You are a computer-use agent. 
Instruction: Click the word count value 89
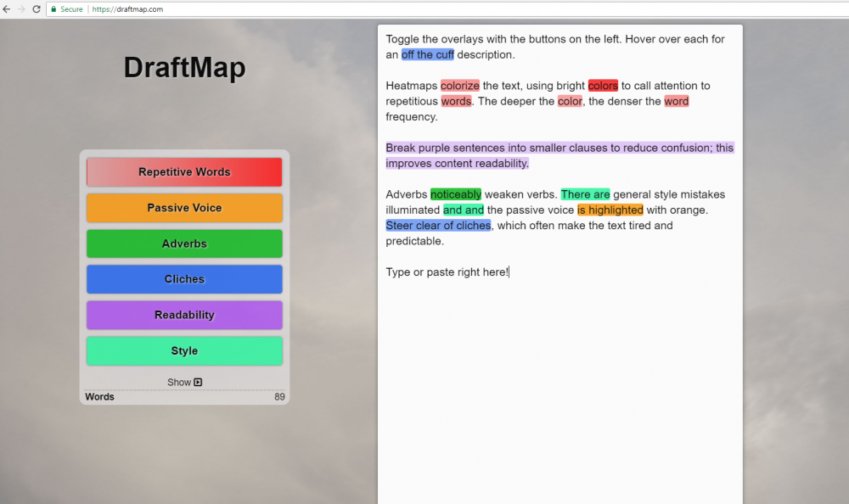click(279, 397)
